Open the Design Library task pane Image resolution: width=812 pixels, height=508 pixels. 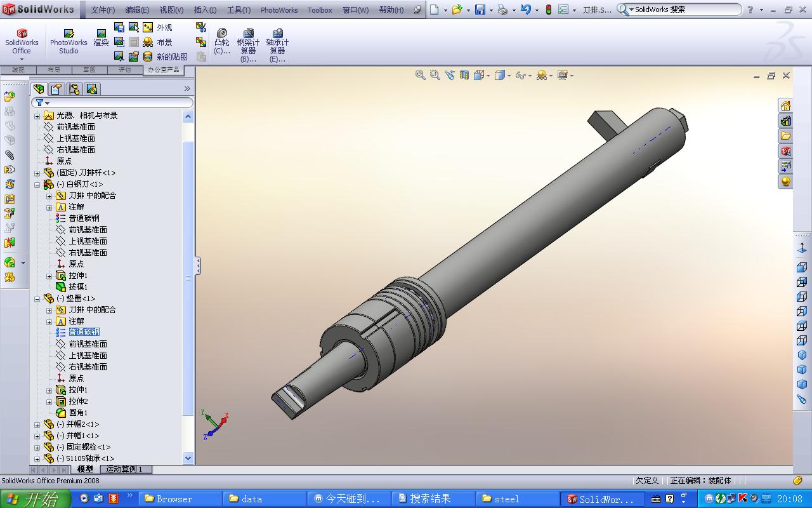point(785,121)
